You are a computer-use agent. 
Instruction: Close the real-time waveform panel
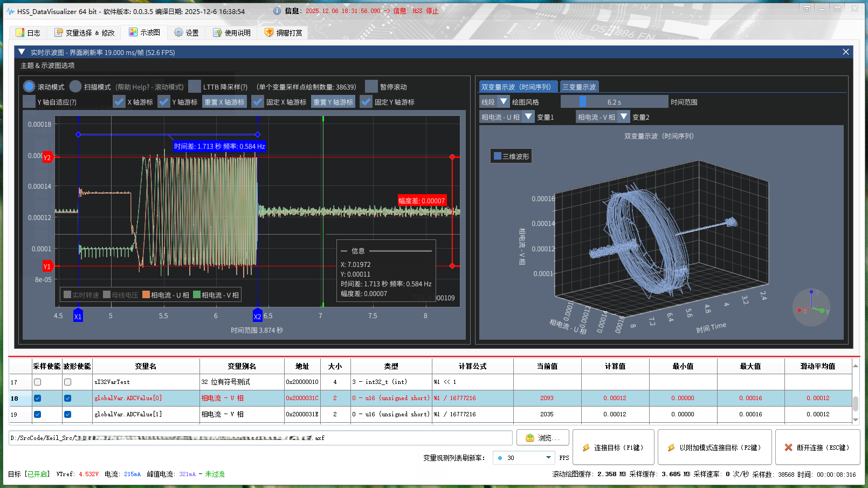(x=845, y=52)
